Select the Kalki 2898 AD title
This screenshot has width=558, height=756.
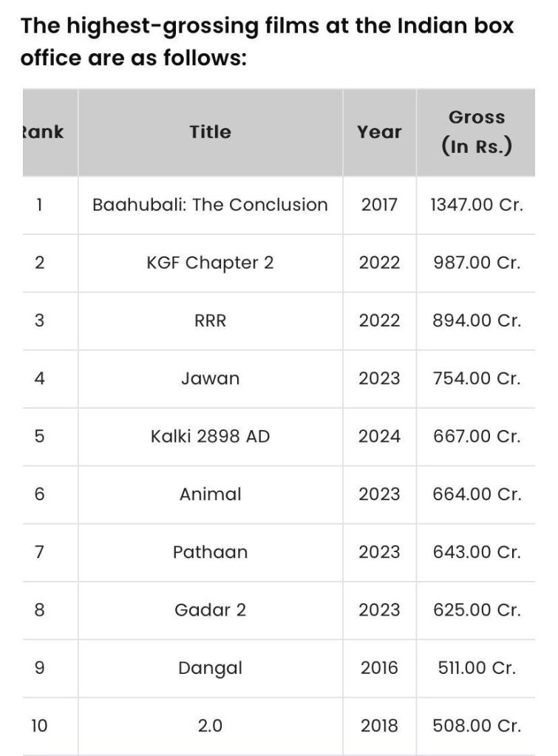coord(210,437)
